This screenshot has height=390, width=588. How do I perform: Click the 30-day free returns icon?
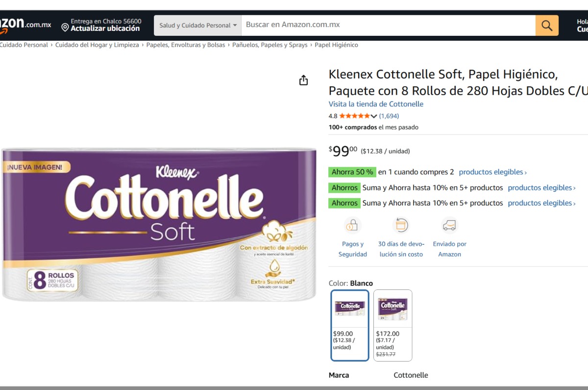[x=401, y=226]
